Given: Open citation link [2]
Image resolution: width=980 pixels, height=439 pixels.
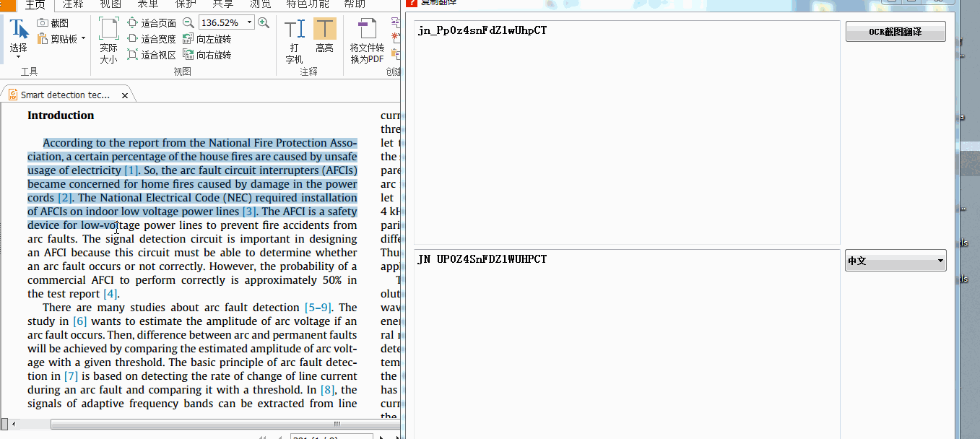Looking at the screenshot, I should 66,198.
